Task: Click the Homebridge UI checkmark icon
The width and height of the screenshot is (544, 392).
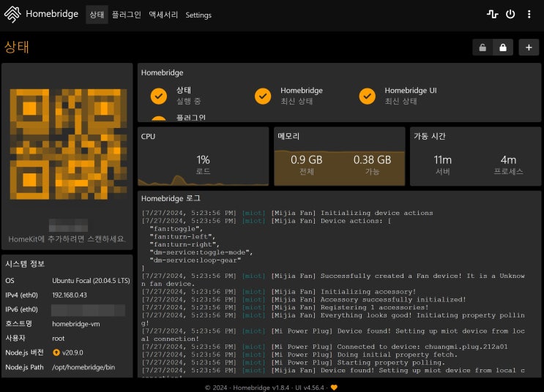Action: pos(367,96)
